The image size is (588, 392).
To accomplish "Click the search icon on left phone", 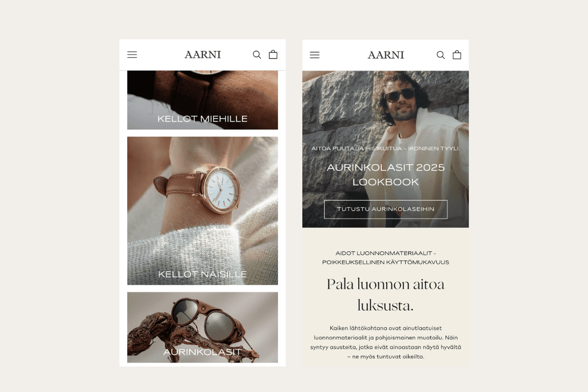I will (x=257, y=55).
